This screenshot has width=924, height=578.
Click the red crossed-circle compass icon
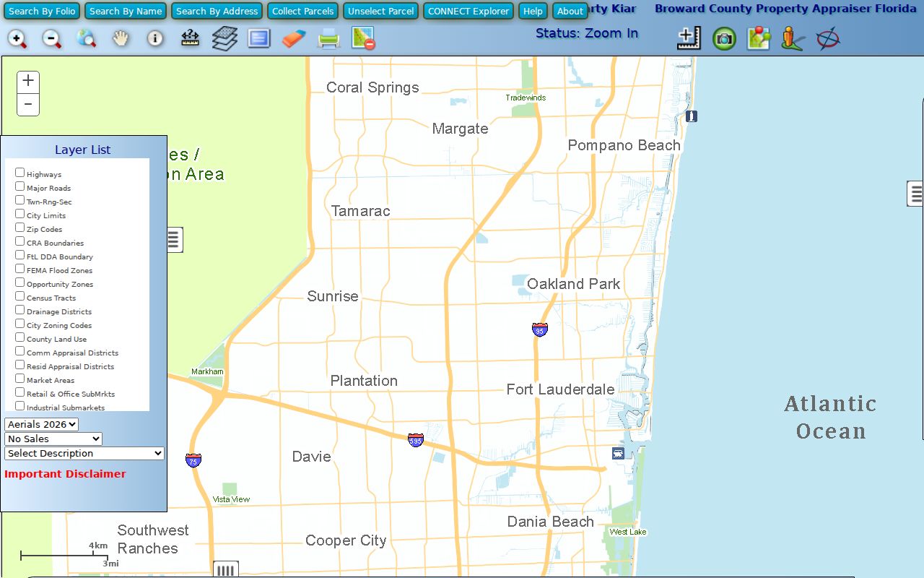click(828, 38)
